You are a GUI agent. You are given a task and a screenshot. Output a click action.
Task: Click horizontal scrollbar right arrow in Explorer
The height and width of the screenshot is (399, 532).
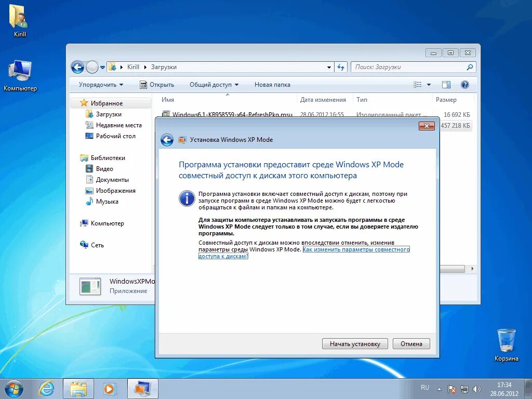click(x=472, y=269)
